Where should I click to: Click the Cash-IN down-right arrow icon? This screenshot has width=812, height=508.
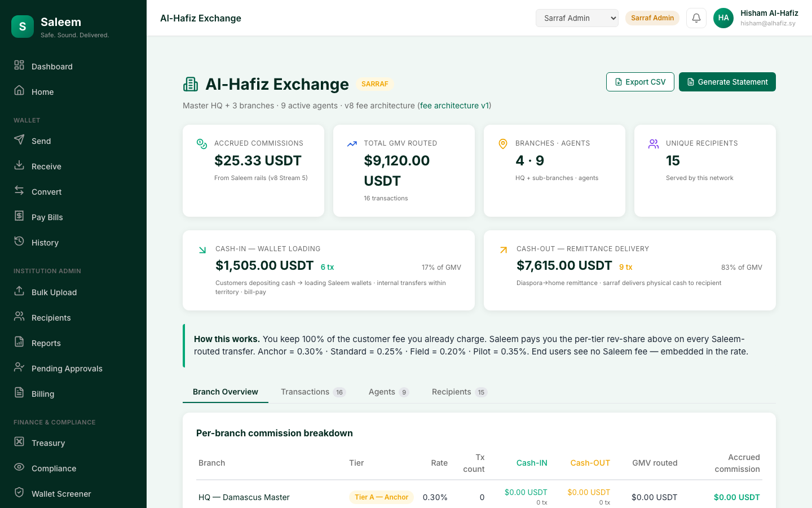point(202,250)
